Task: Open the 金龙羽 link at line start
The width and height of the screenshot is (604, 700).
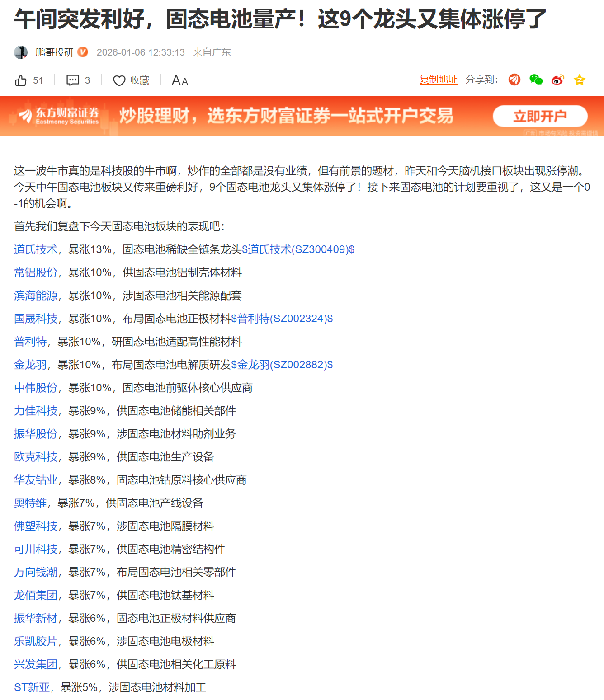Action: tap(30, 365)
